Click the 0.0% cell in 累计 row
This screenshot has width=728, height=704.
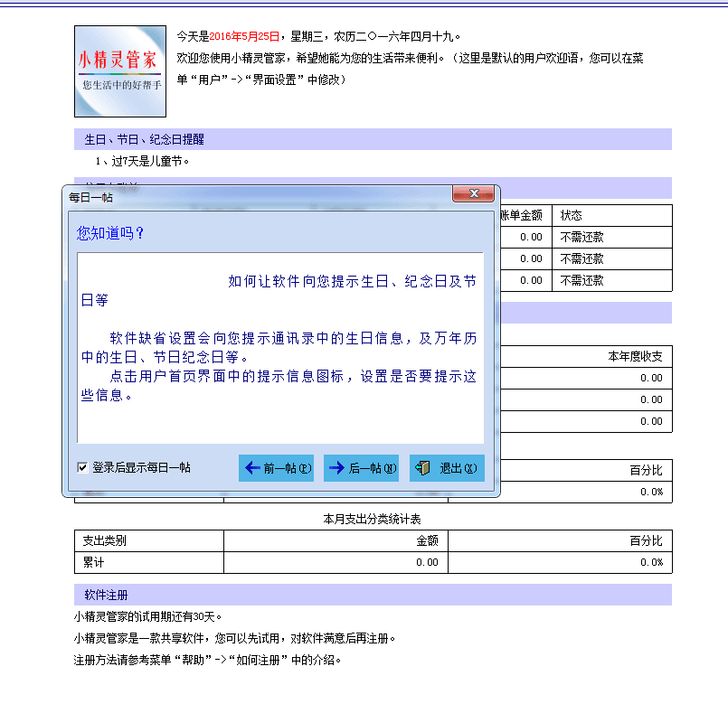pos(560,562)
